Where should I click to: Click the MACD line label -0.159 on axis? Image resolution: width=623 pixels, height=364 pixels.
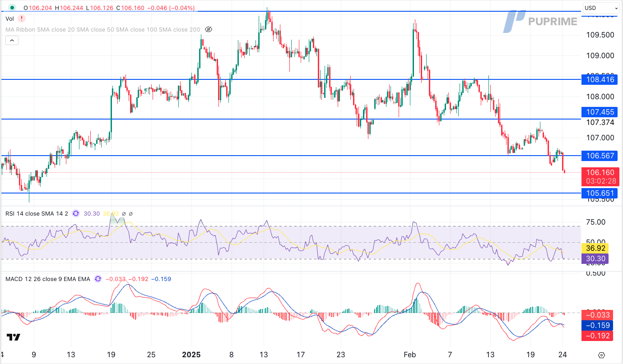597,325
